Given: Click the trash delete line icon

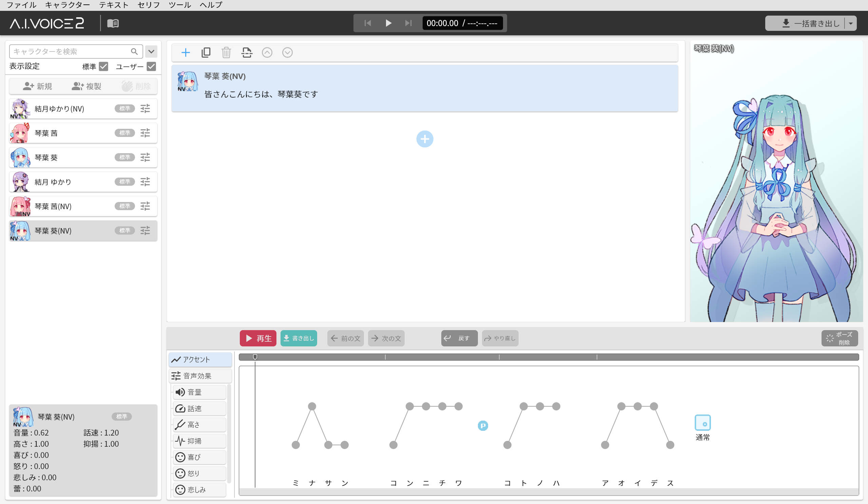Looking at the screenshot, I should (x=226, y=52).
